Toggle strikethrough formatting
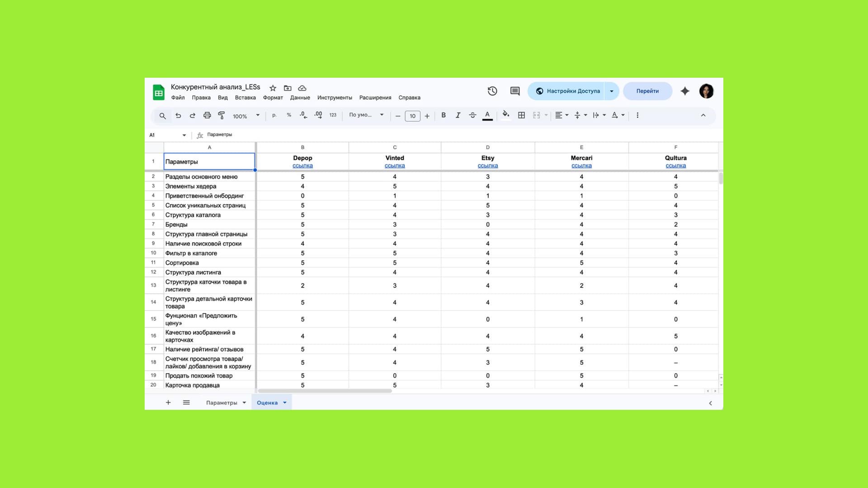 point(472,115)
